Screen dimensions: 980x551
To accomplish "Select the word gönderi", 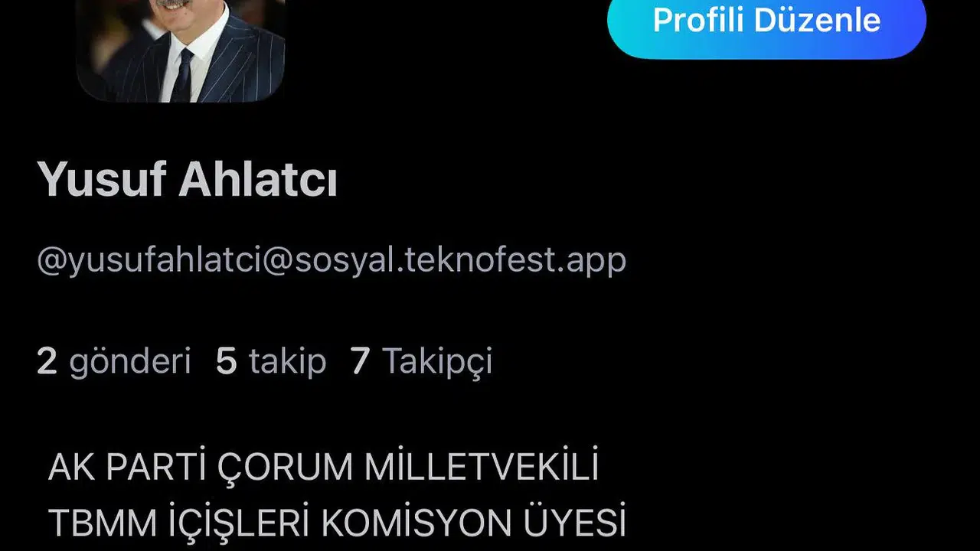I will 130,360.
